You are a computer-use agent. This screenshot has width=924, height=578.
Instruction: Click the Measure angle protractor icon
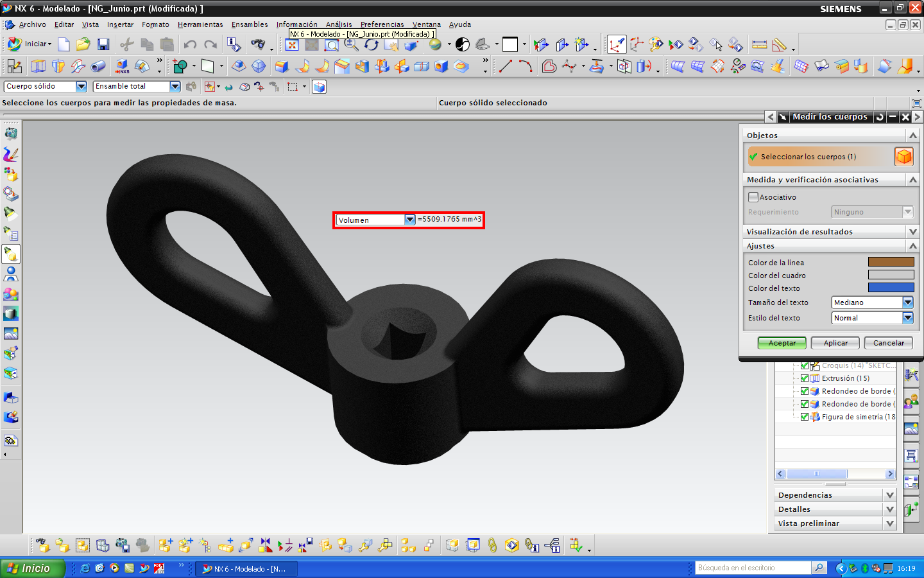point(780,44)
